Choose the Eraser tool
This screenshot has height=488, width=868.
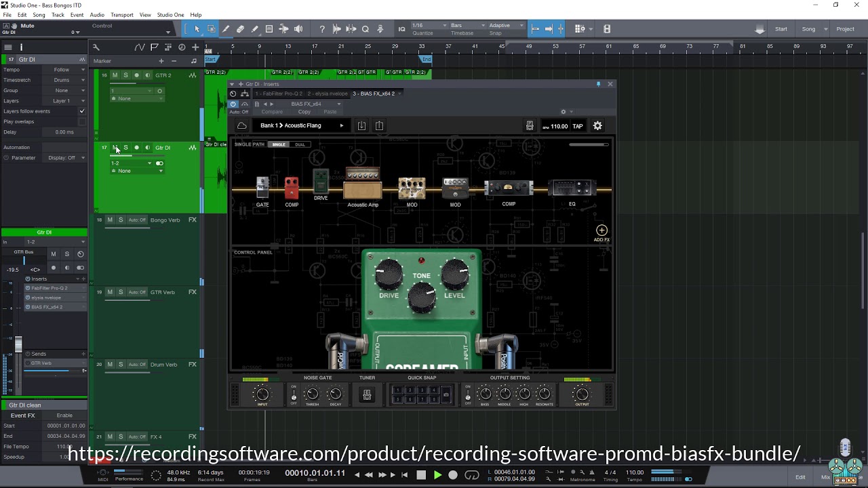point(240,29)
